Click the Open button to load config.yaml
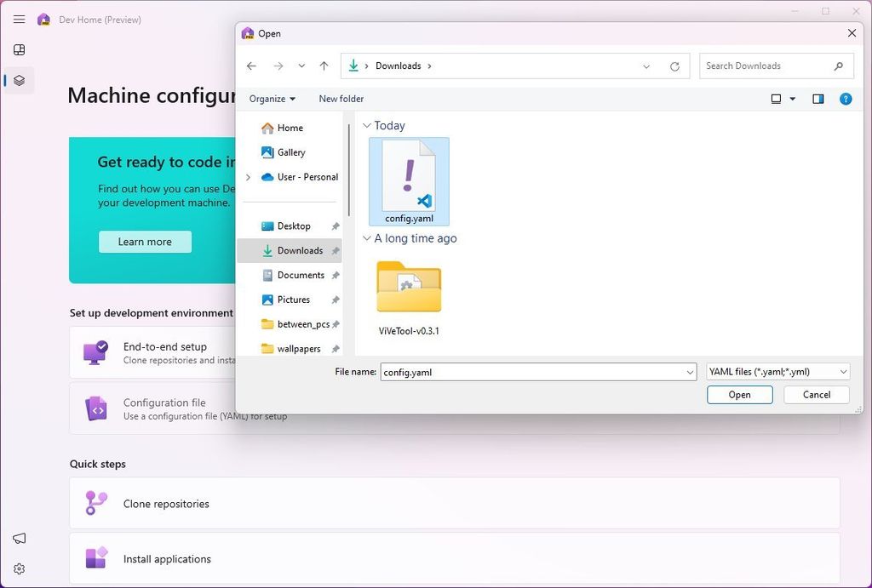872x588 pixels. (x=739, y=394)
